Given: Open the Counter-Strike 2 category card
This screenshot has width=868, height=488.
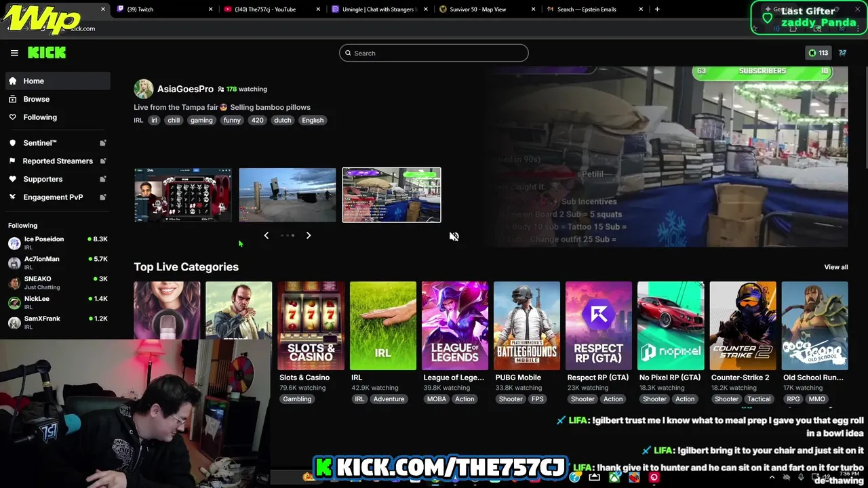Looking at the screenshot, I should click(x=743, y=326).
